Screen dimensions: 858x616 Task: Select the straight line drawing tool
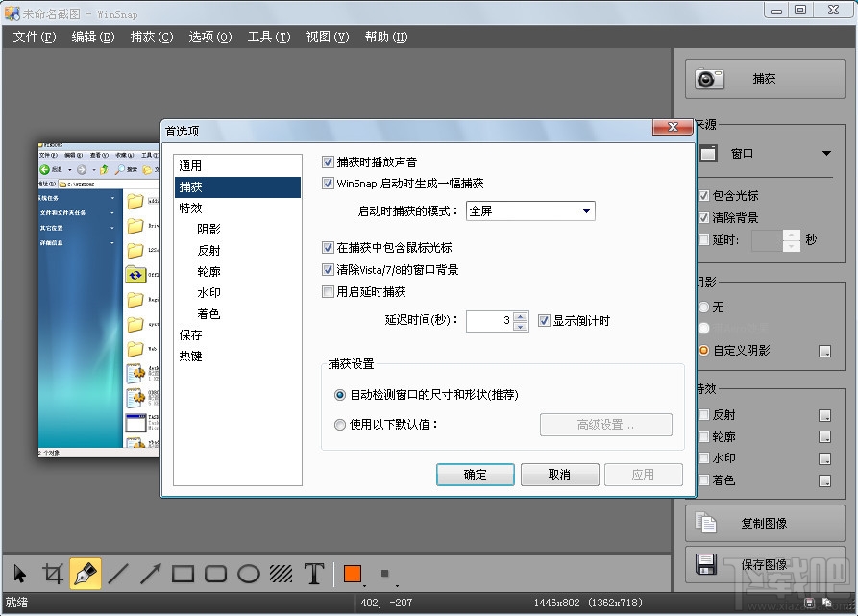118,574
